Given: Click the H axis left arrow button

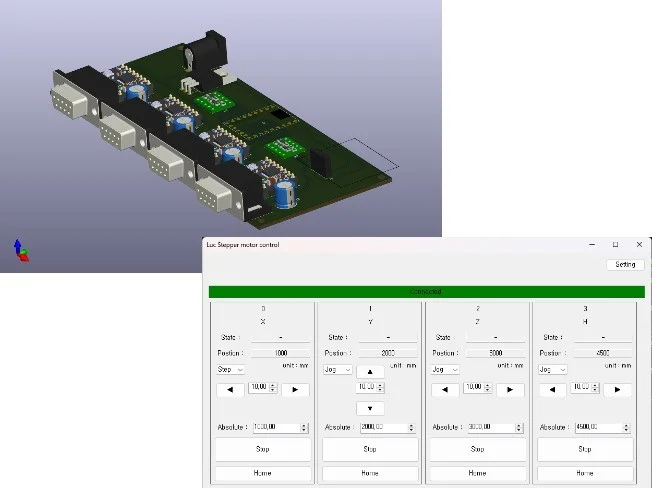Looking at the screenshot, I should pyautogui.click(x=552, y=389).
